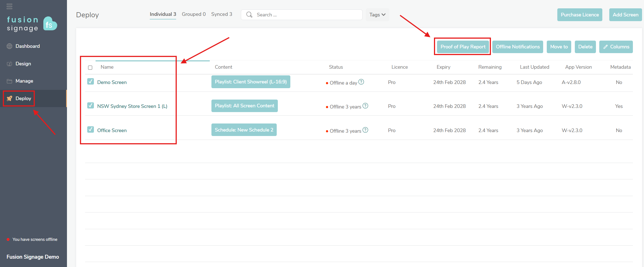Click the help icon beside Offline a day

pyautogui.click(x=361, y=82)
